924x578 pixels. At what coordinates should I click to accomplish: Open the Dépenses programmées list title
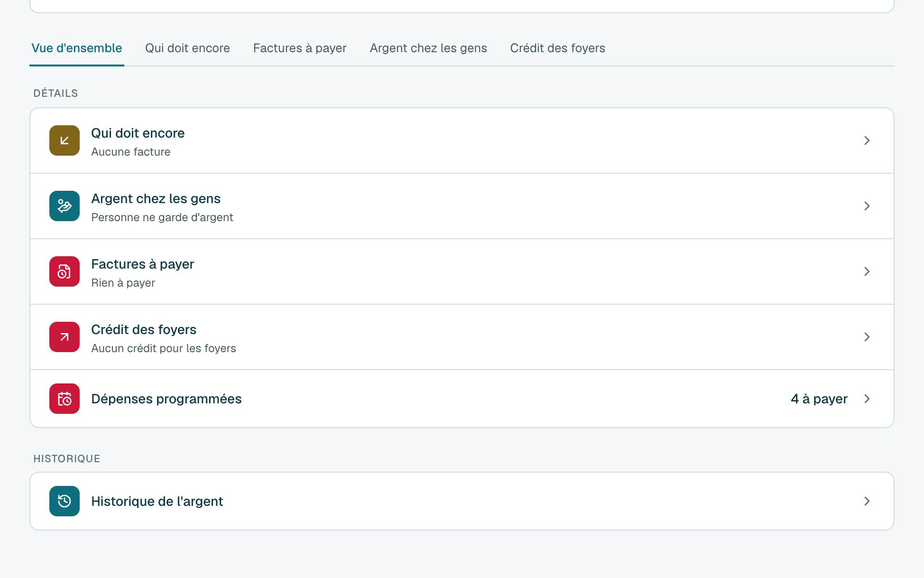click(x=166, y=399)
